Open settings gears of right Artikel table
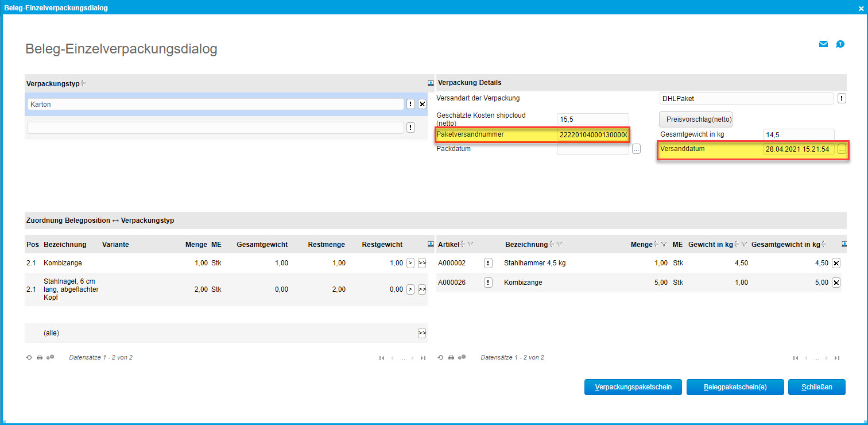868x425 pixels. pos(462,357)
